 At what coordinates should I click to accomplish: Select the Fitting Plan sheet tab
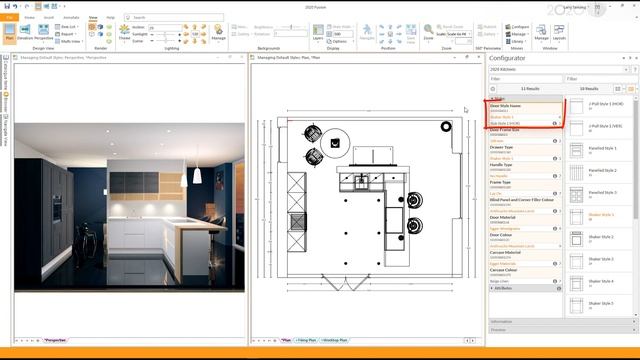(x=306, y=340)
